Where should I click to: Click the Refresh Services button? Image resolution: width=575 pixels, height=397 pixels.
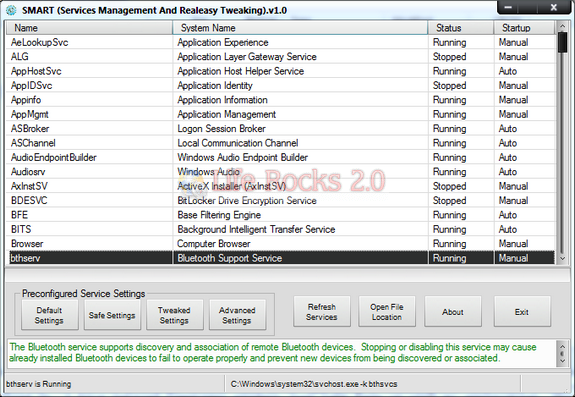(x=322, y=312)
